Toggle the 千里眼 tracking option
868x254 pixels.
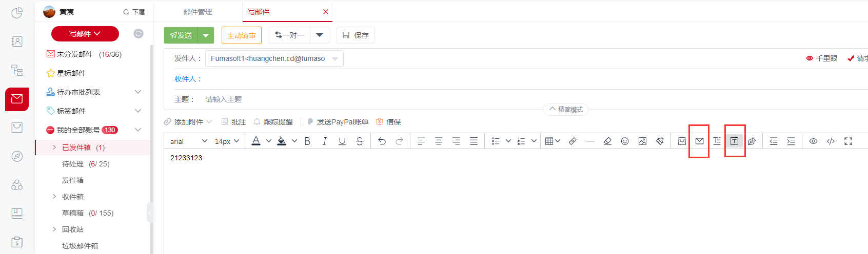822,58
